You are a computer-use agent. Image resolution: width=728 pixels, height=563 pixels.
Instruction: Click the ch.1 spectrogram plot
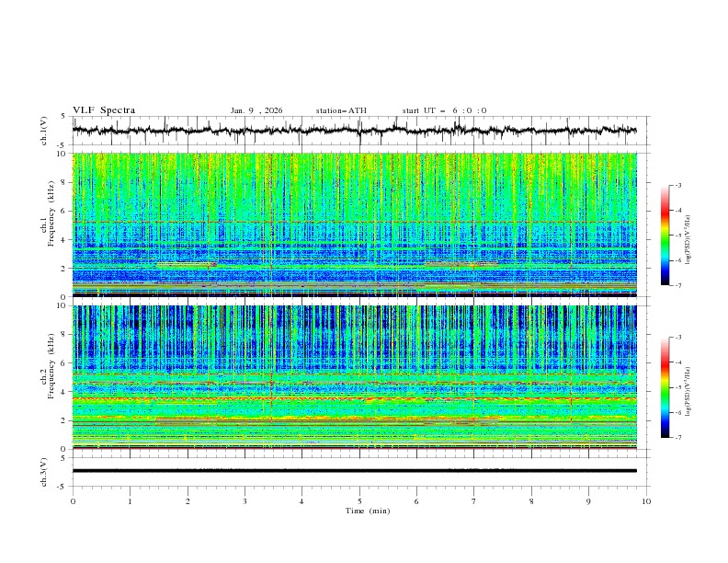(x=355, y=224)
